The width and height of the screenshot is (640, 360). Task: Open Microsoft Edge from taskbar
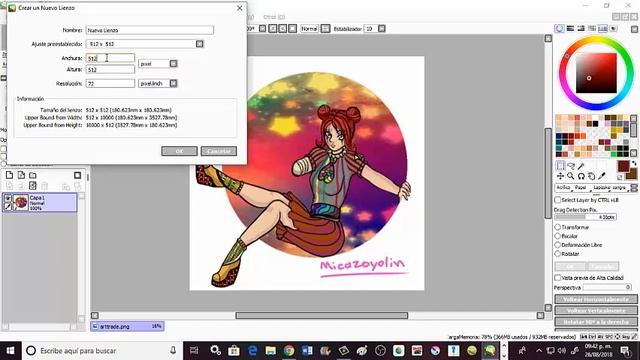pos(252,350)
